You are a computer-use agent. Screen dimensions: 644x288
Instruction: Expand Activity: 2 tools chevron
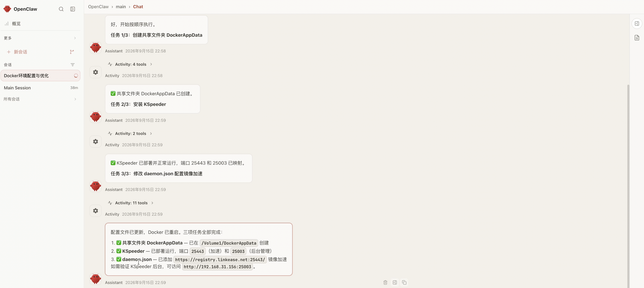[x=151, y=134]
